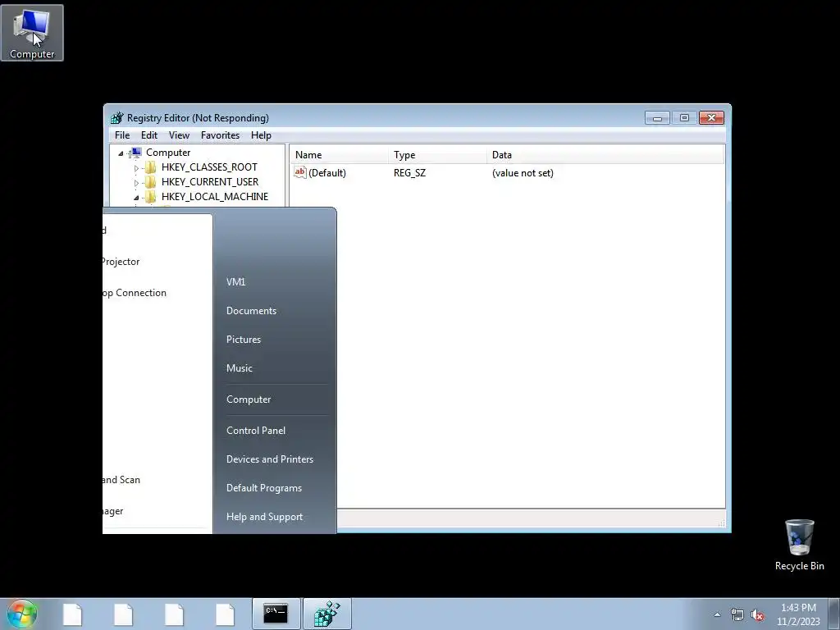Open the File menu
The image size is (840, 630).
[122, 135]
